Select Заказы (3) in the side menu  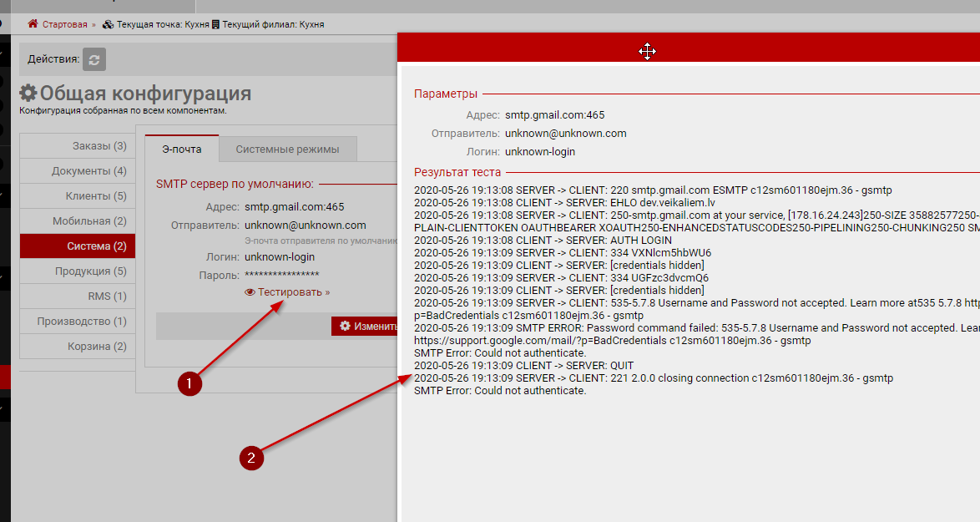pyautogui.click(x=99, y=146)
